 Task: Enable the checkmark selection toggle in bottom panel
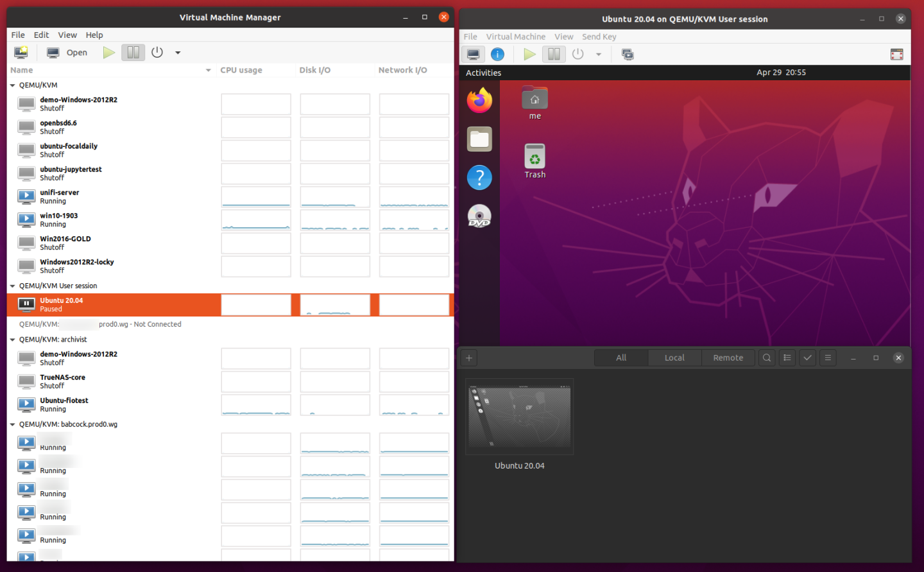pyautogui.click(x=807, y=358)
